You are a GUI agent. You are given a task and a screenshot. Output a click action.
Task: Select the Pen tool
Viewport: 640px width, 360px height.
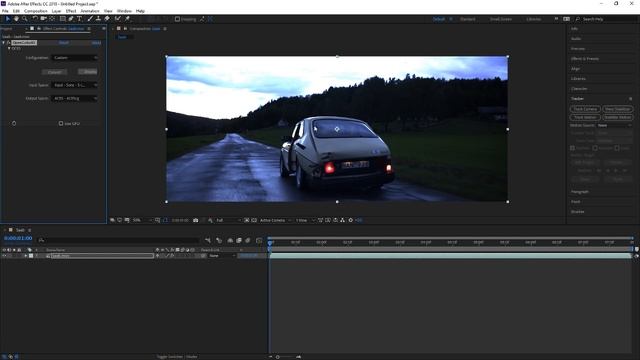pos(71,19)
